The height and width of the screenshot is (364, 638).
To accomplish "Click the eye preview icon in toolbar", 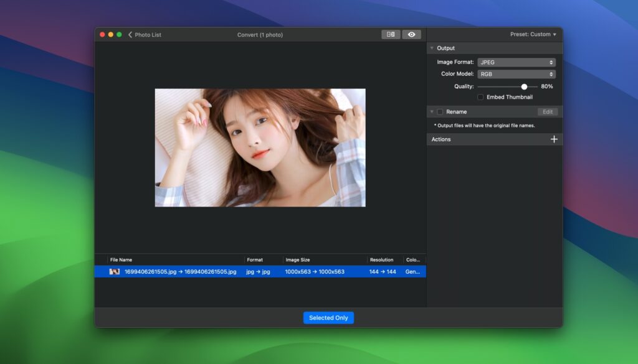I will click(x=411, y=34).
